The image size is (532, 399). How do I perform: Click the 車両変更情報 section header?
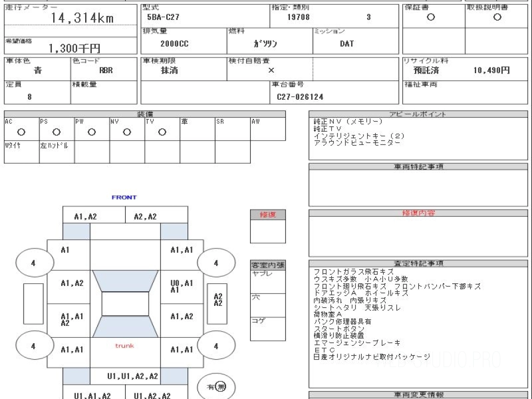point(418,395)
